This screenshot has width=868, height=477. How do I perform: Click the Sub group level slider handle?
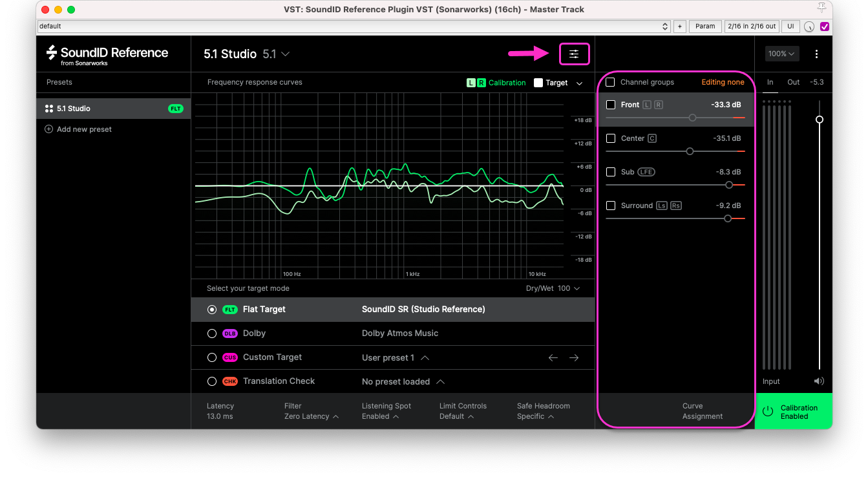pyautogui.click(x=729, y=185)
